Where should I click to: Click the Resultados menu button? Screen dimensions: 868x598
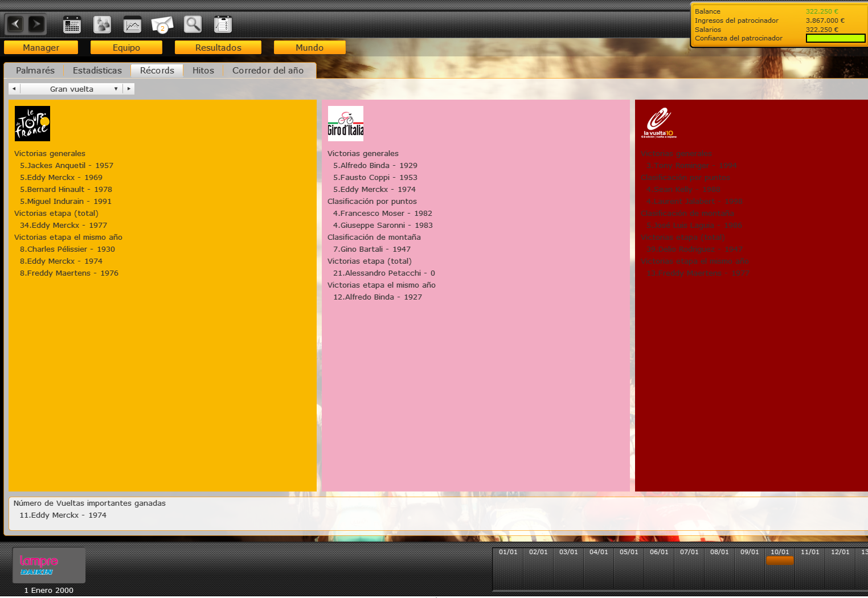click(x=218, y=48)
